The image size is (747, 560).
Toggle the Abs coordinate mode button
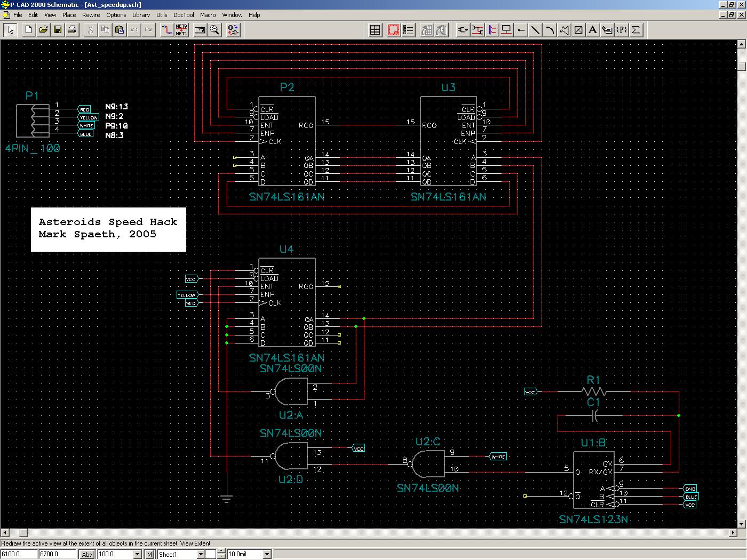(x=87, y=555)
